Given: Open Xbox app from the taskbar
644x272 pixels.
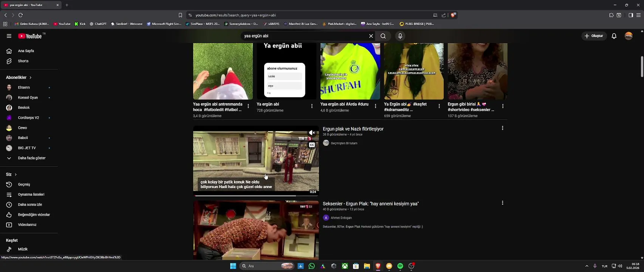Looking at the screenshot, I should coord(345,266).
